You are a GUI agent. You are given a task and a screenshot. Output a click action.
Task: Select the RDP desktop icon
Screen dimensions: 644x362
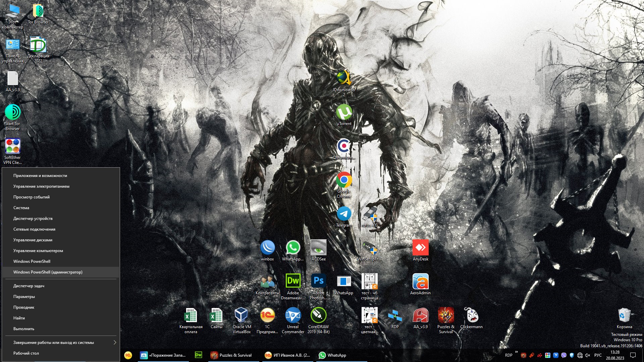coord(395,318)
